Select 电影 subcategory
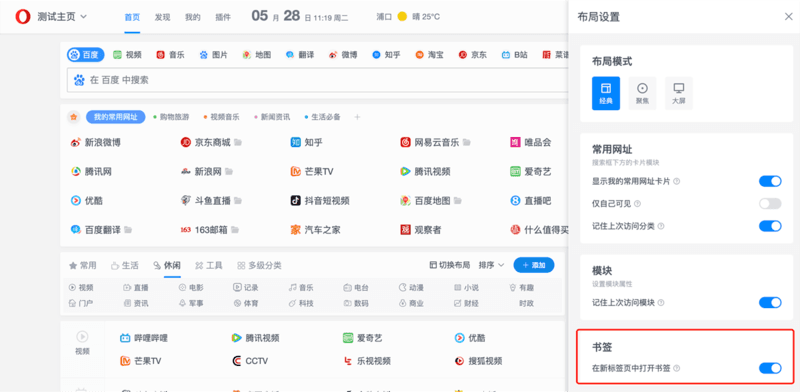Image resolution: width=800 pixels, height=392 pixels. click(191, 288)
